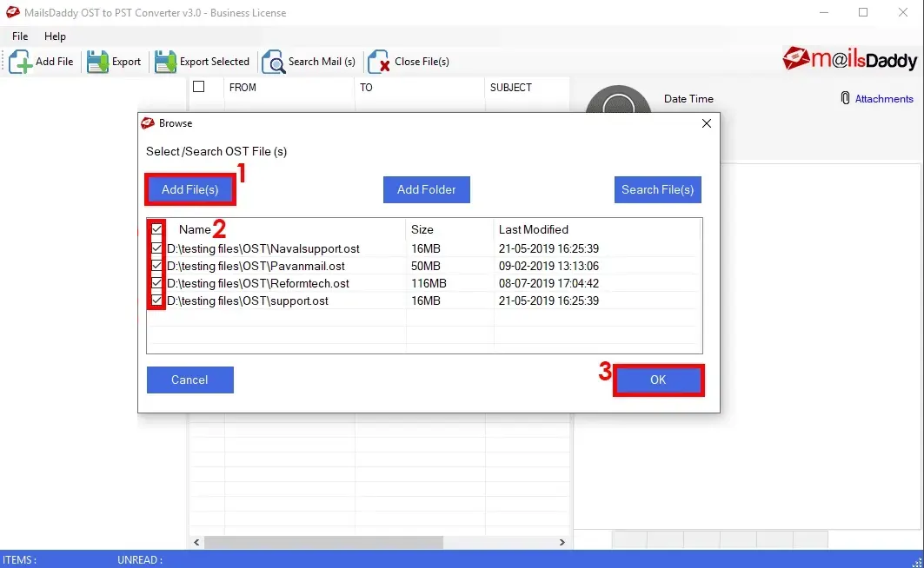Tick the checkbox in the mail list header
The width and height of the screenshot is (924, 568).
198,87
